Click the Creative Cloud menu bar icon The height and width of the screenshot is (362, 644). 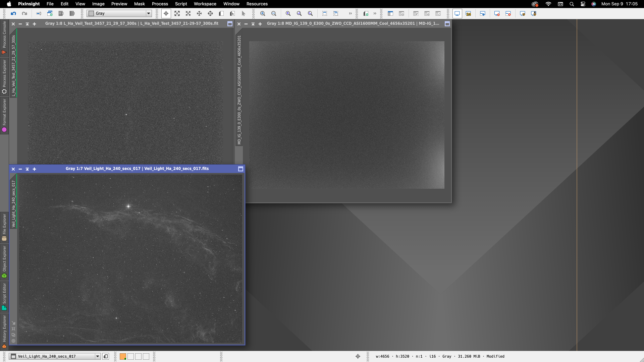(x=535, y=4)
